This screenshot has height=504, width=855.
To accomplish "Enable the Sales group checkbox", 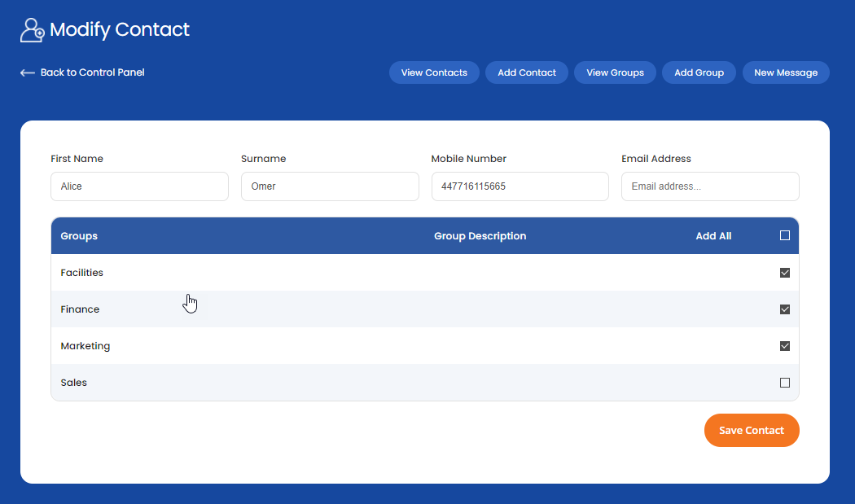I will click(785, 383).
